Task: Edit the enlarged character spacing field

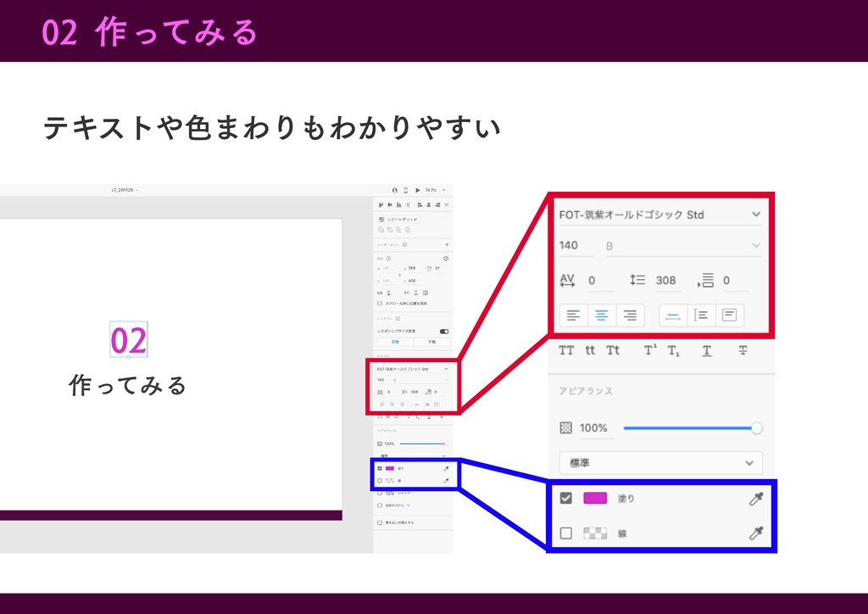Action: click(600, 280)
